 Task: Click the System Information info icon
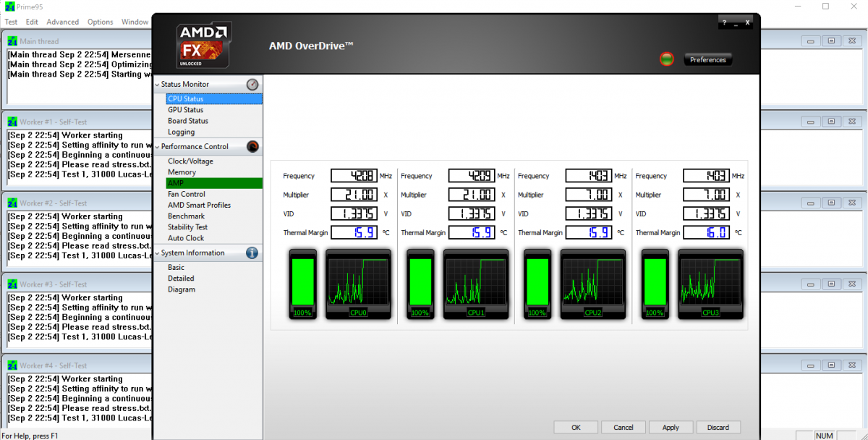pos(252,253)
